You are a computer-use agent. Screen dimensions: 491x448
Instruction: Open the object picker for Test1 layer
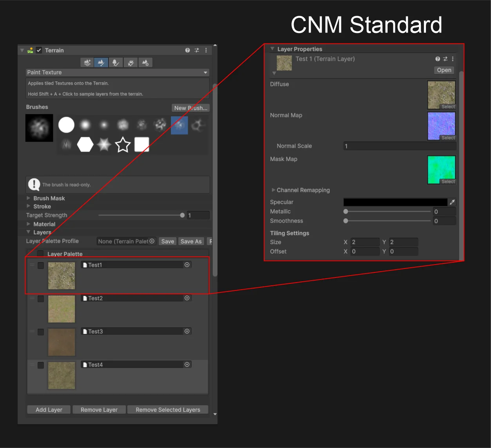point(187,265)
